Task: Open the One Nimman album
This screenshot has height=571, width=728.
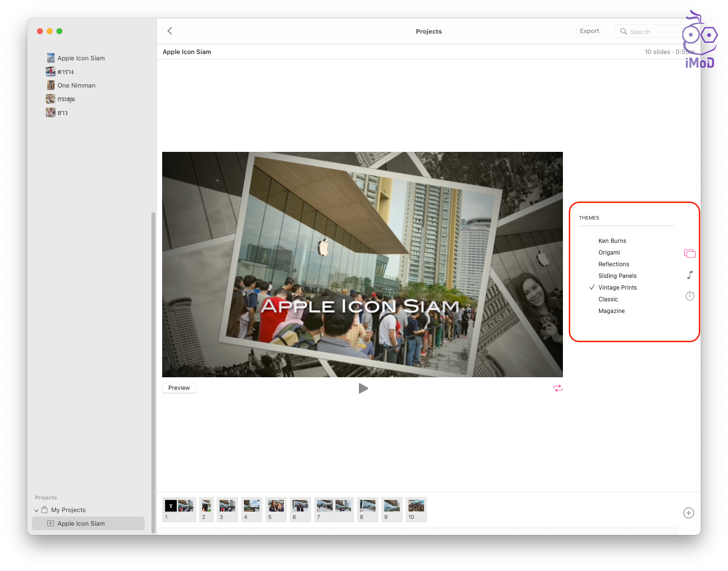Action: pyautogui.click(x=76, y=86)
